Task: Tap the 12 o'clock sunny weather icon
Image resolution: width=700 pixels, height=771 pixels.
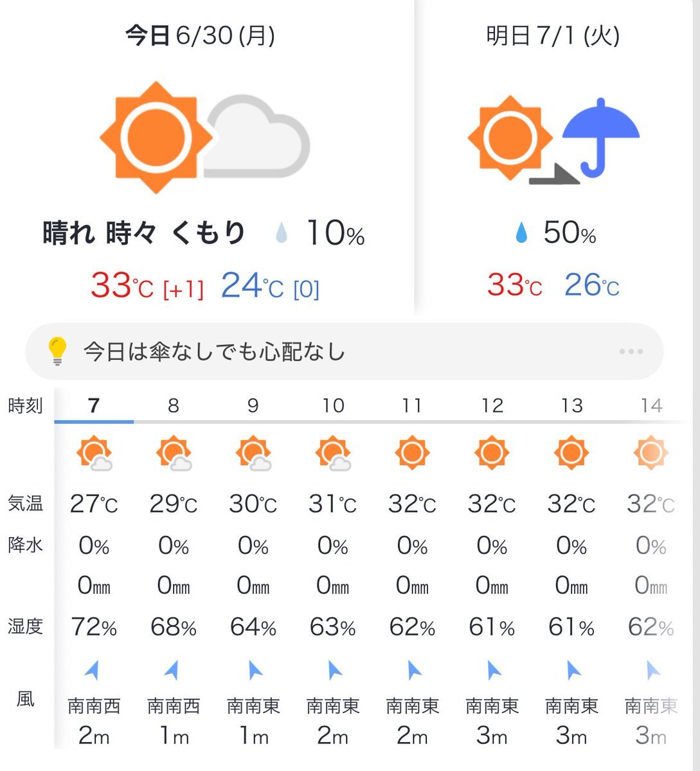Action: click(492, 452)
